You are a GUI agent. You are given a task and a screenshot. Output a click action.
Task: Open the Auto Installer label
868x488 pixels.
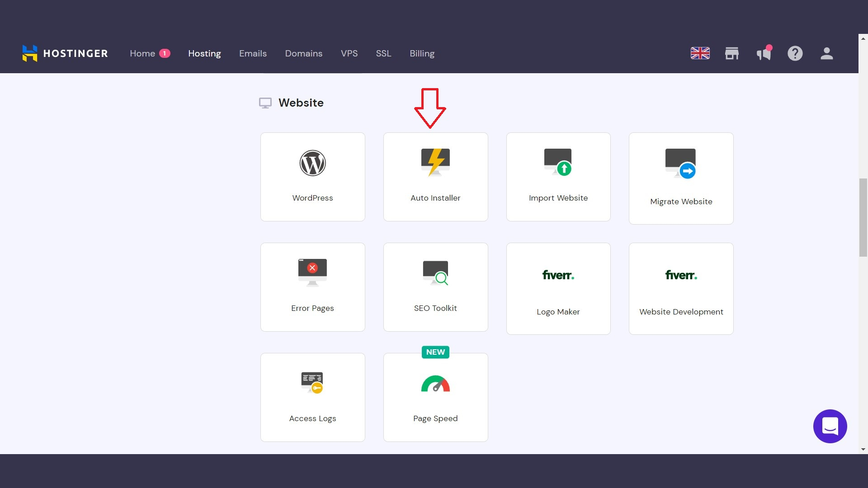[x=435, y=198]
